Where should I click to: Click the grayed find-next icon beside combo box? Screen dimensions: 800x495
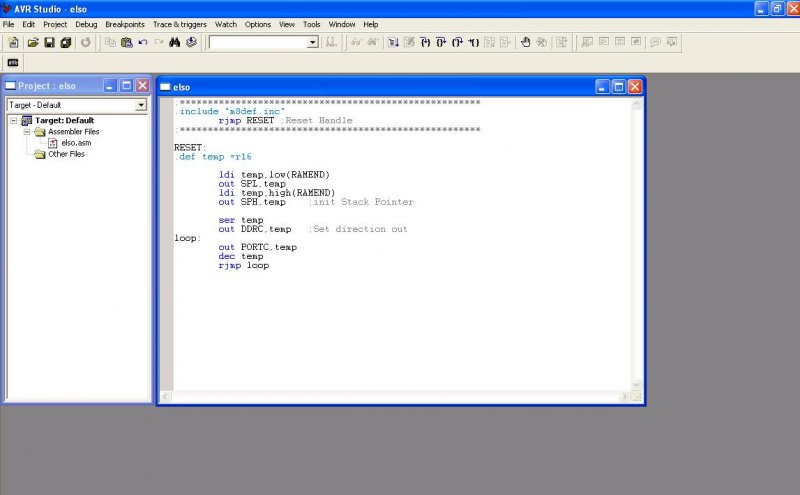[331, 42]
